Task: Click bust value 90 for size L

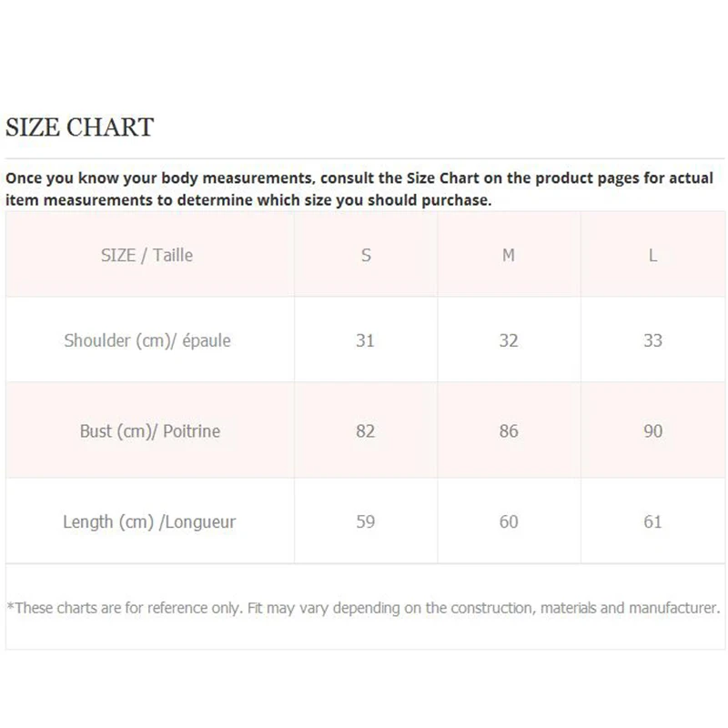Action: tap(652, 430)
